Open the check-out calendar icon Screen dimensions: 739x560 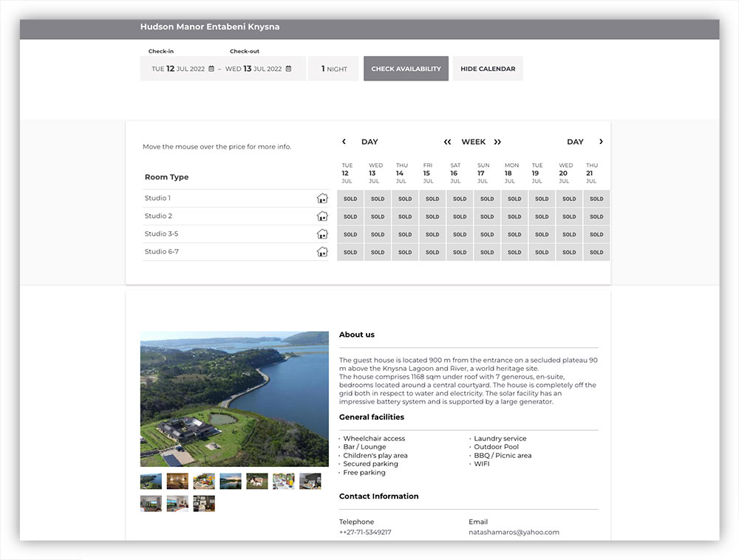click(x=288, y=69)
